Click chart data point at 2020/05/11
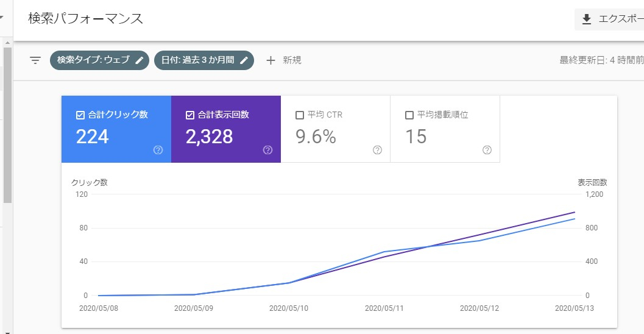Viewport: 644px width, 334px height. click(x=384, y=252)
